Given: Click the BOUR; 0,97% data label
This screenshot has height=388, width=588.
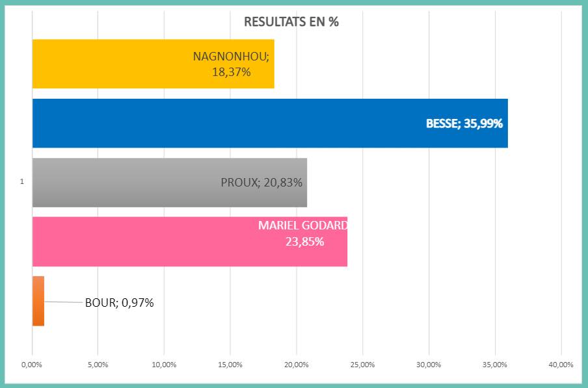Looking at the screenshot, I should [119, 303].
